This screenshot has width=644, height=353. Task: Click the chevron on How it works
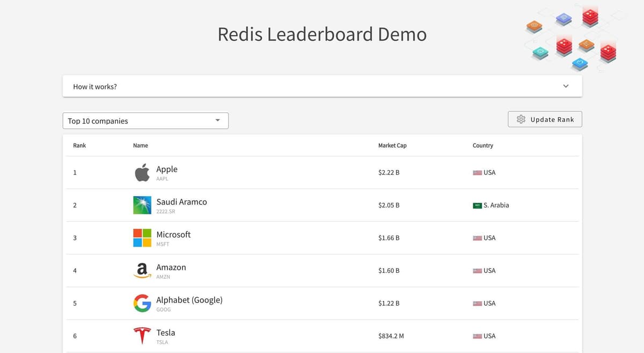click(x=565, y=87)
